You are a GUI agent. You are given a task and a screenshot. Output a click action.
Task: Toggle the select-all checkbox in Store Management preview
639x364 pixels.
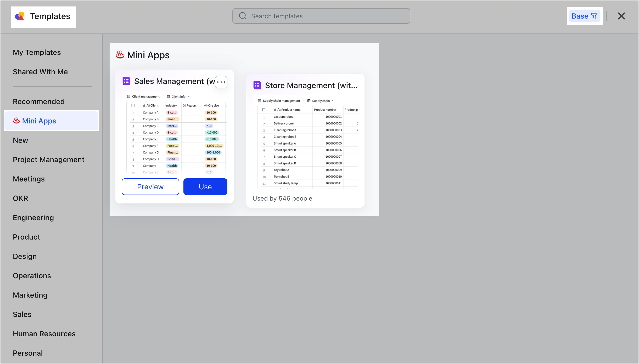click(264, 110)
